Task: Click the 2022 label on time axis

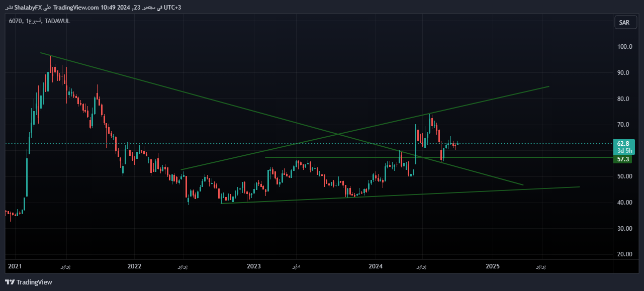Action: click(134, 266)
